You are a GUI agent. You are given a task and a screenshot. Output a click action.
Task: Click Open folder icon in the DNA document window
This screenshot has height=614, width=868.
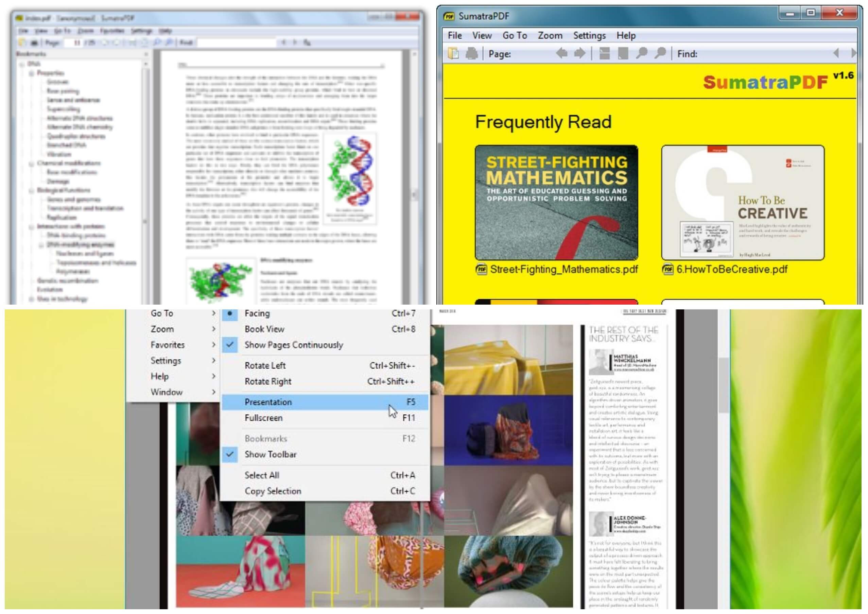(x=22, y=43)
